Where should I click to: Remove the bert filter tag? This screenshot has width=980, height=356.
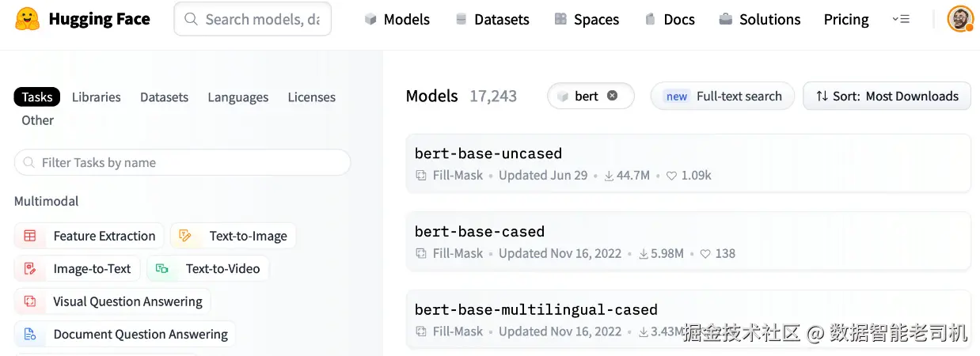click(612, 96)
